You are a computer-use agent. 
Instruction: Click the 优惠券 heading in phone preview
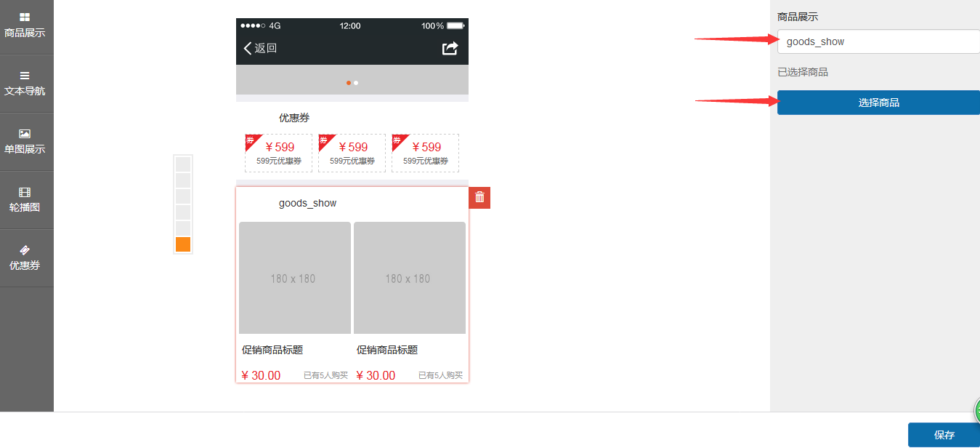point(294,118)
